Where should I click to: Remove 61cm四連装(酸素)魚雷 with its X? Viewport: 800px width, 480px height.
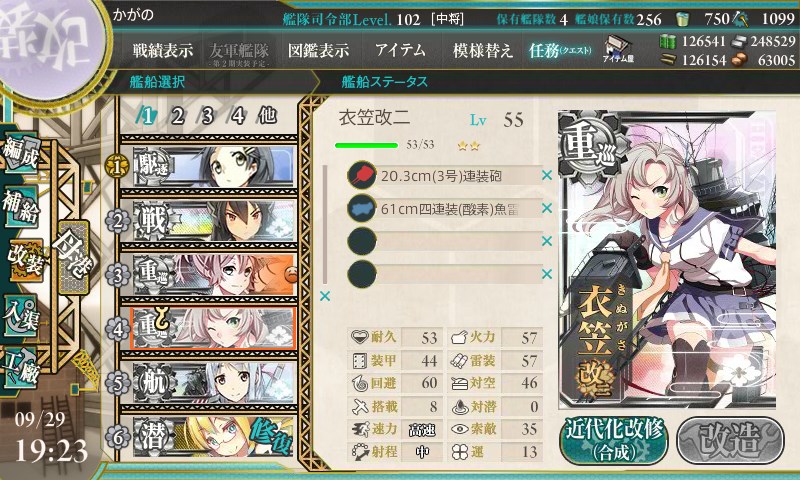(547, 208)
